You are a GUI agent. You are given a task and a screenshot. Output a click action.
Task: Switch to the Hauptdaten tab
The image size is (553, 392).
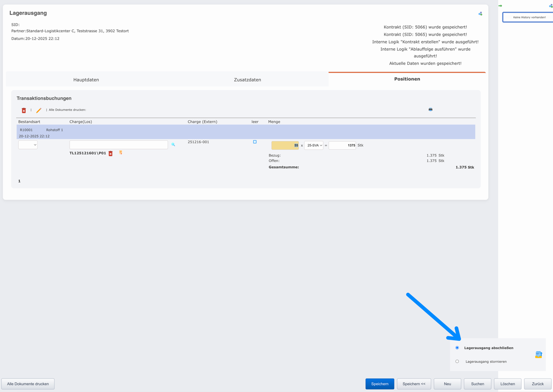pos(86,80)
